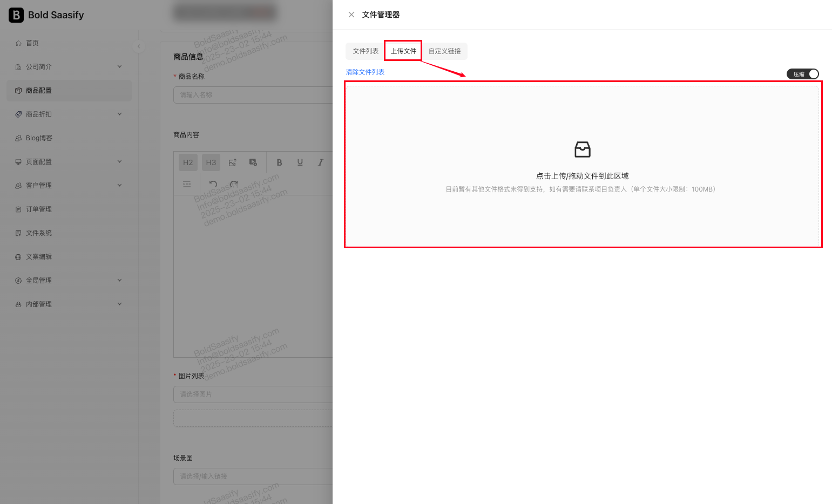Viewport: 832px width, 504px height.
Task: Toggle italic formatting in the editor
Action: (x=321, y=162)
